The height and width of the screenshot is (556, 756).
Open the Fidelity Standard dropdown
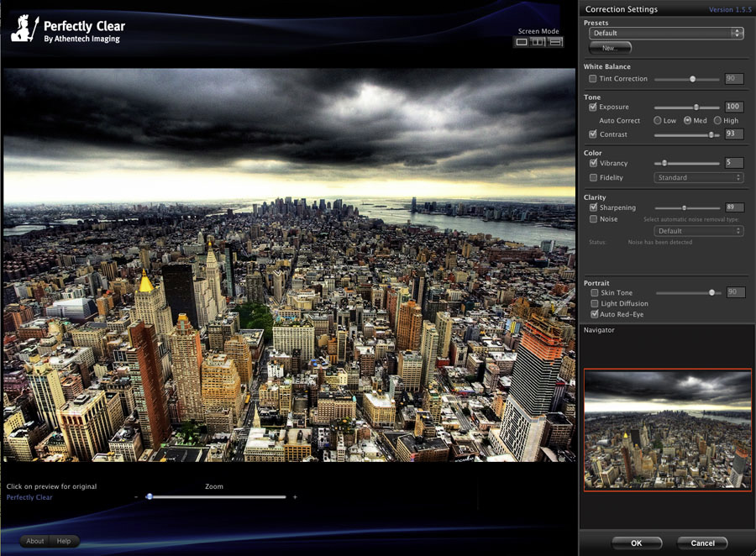click(698, 178)
